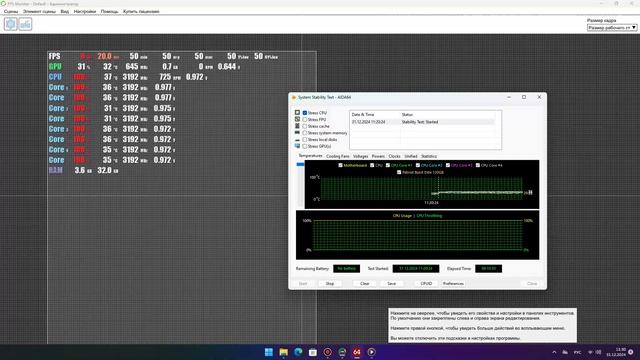Click the memory module icon beside Stress system memory
Screen dimensions: 640x360
(297, 133)
